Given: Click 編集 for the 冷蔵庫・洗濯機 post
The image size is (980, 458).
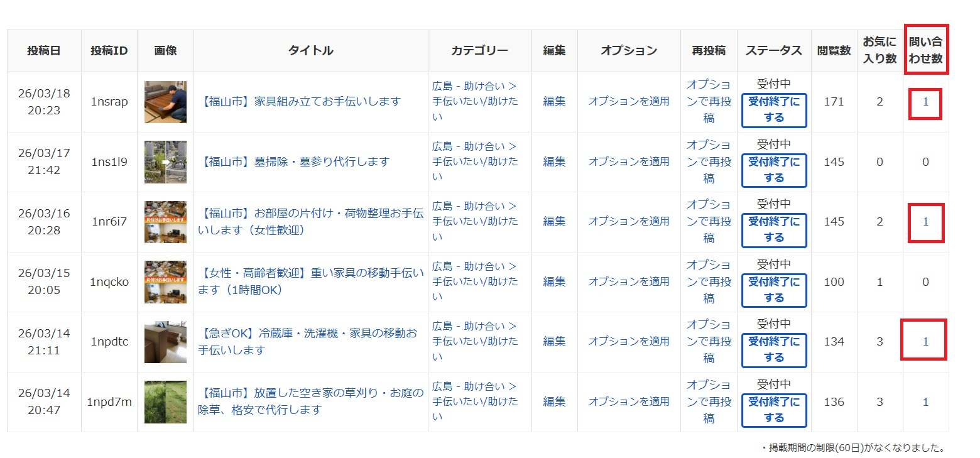Looking at the screenshot, I should (x=554, y=341).
